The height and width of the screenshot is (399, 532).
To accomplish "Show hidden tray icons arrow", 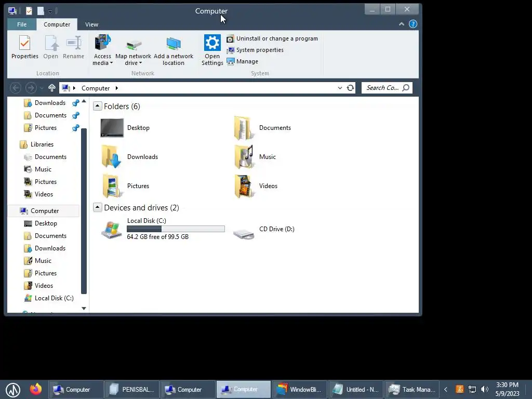I will click(x=446, y=390).
